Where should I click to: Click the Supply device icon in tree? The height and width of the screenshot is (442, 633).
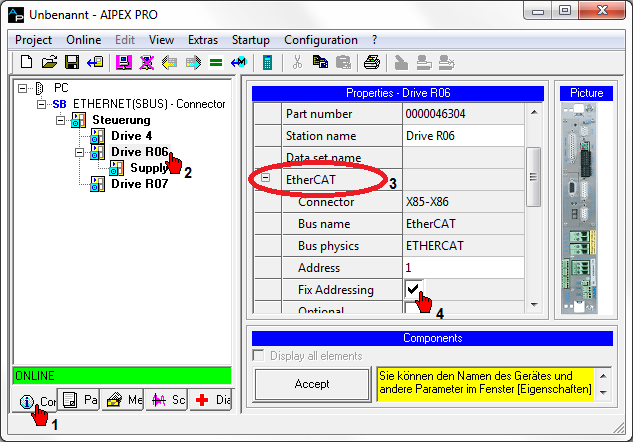(116, 168)
